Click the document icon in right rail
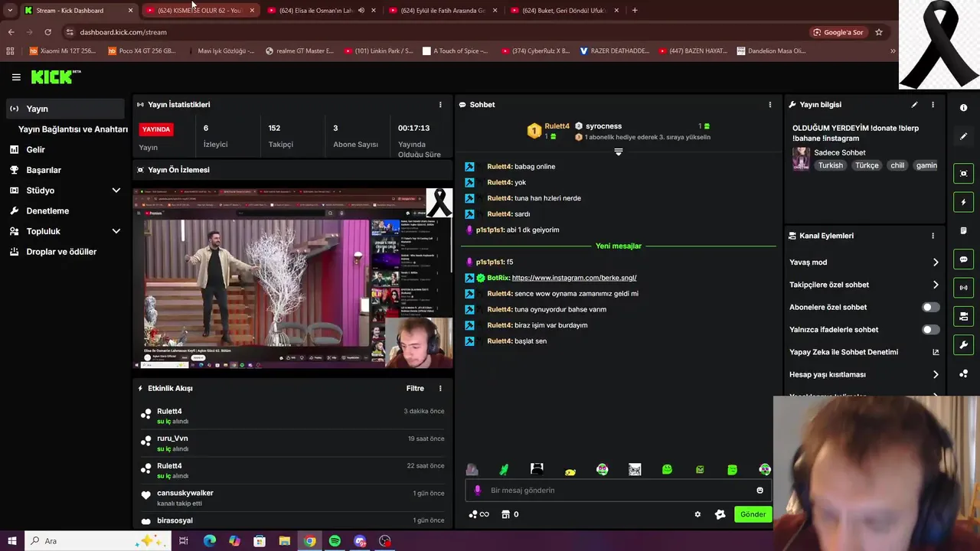 [x=964, y=230]
